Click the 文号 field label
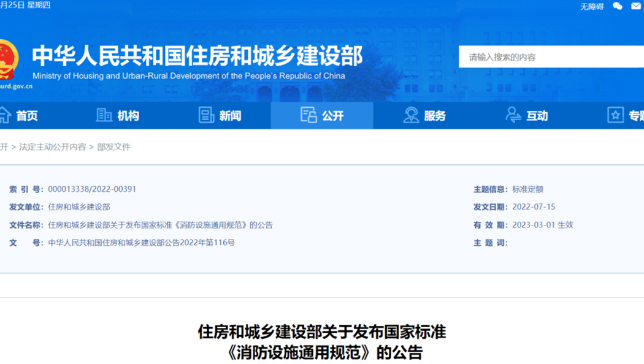The width and height of the screenshot is (644, 364). pyautogui.click(x=26, y=243)
